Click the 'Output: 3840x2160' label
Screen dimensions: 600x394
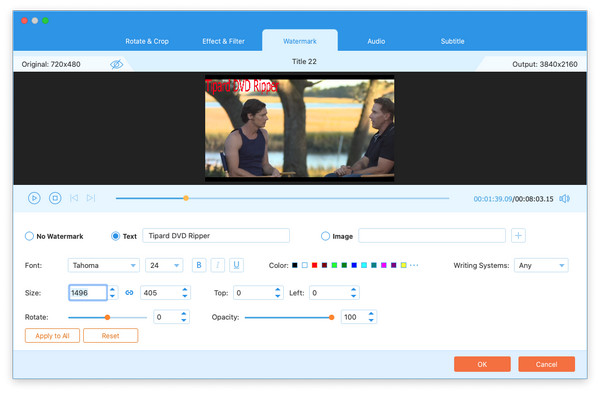545,64
